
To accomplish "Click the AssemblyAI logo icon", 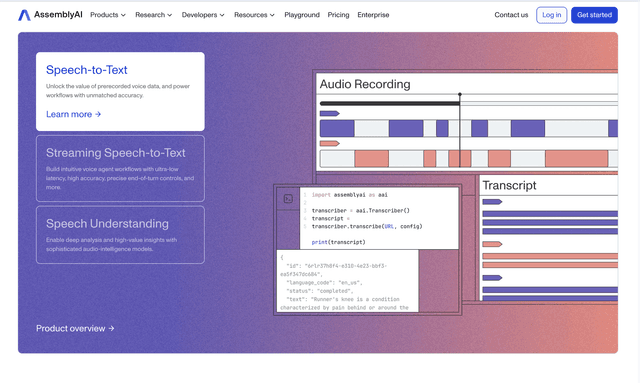I will tap(24, 15).
